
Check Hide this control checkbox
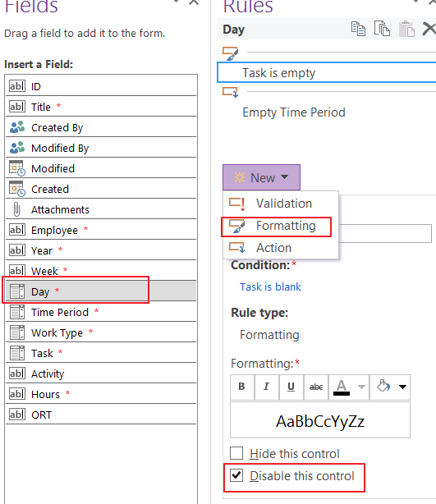coord(236,453)
